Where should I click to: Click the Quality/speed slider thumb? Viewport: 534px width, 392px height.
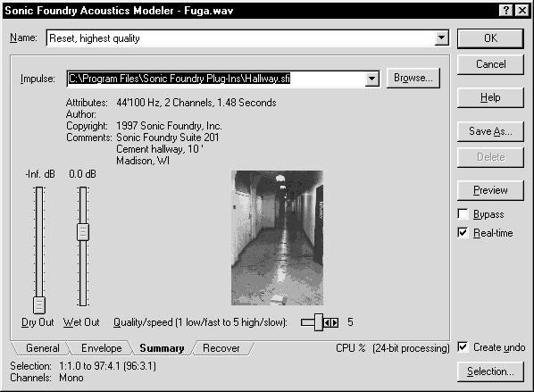[x=319, y=322]
